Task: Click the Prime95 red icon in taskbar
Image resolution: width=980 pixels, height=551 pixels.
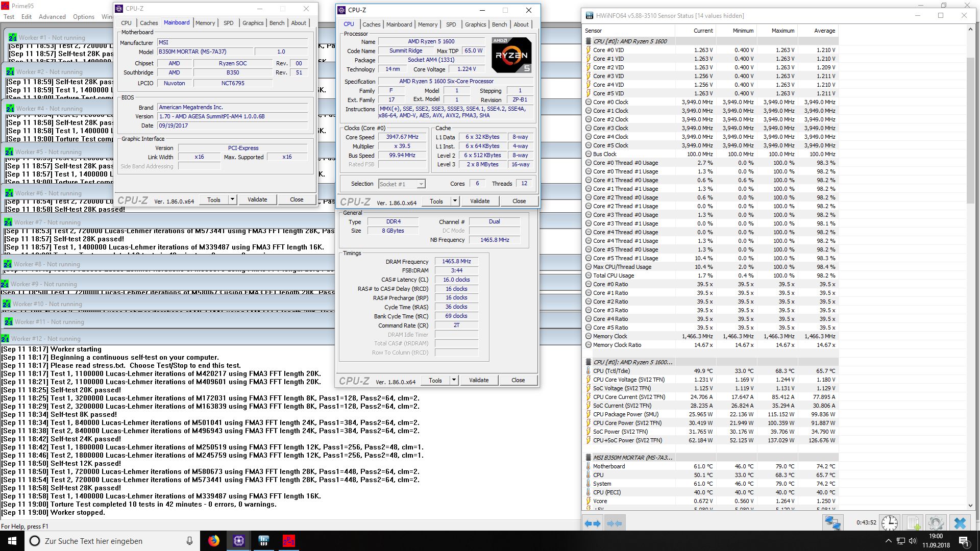Action: click(288, 541)
